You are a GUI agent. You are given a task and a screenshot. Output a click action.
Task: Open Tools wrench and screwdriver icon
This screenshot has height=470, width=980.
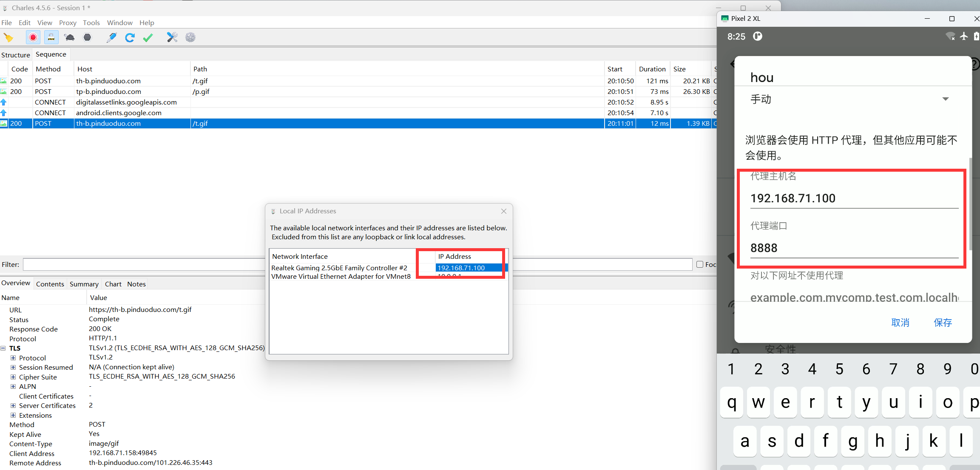[172, 37]
